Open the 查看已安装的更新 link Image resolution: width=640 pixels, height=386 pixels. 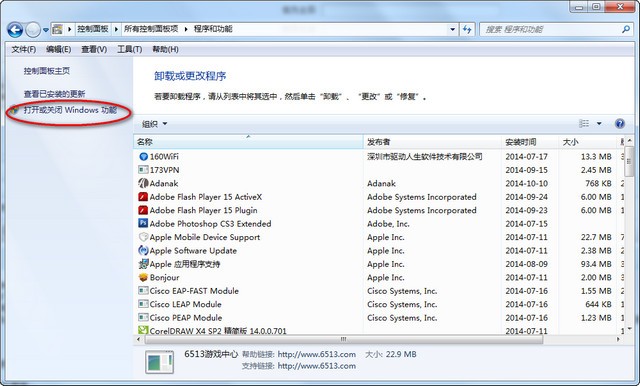pyautogui.click(x=54, y=94)
